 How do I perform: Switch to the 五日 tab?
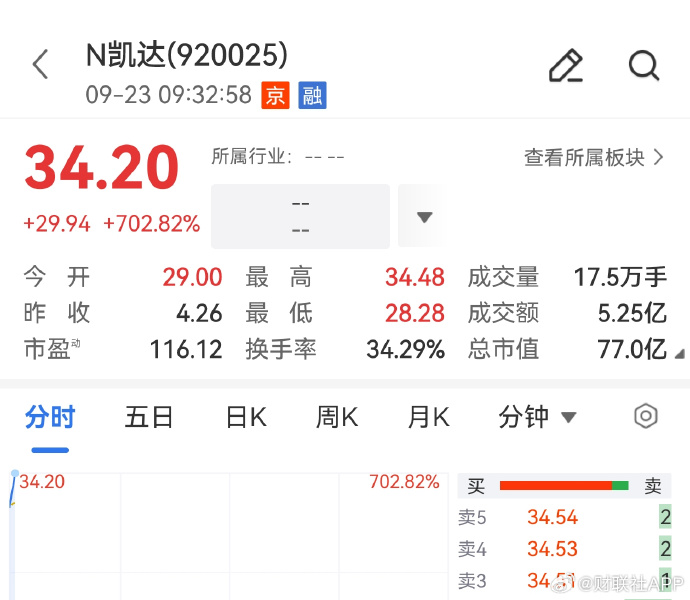(149, 416)
